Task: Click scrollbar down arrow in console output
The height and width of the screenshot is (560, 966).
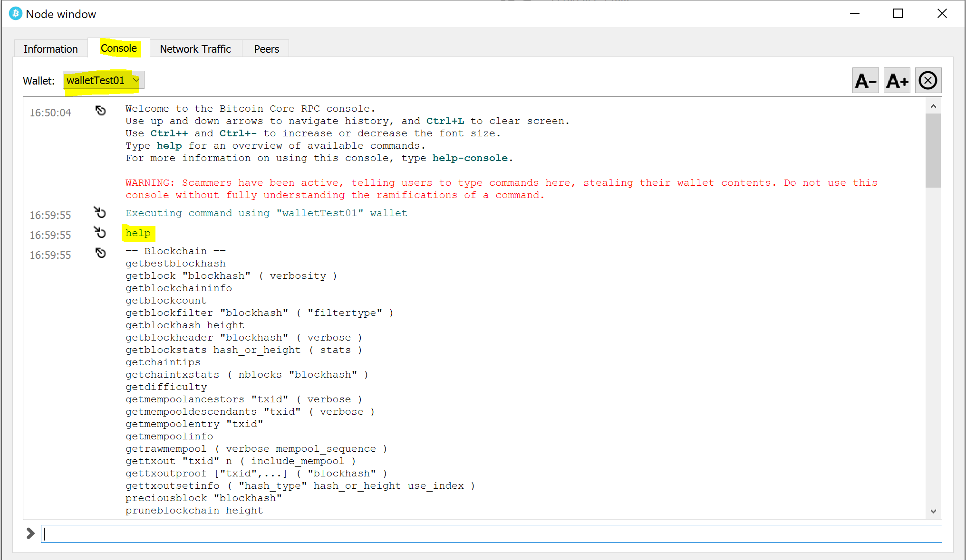Action: 933,511
